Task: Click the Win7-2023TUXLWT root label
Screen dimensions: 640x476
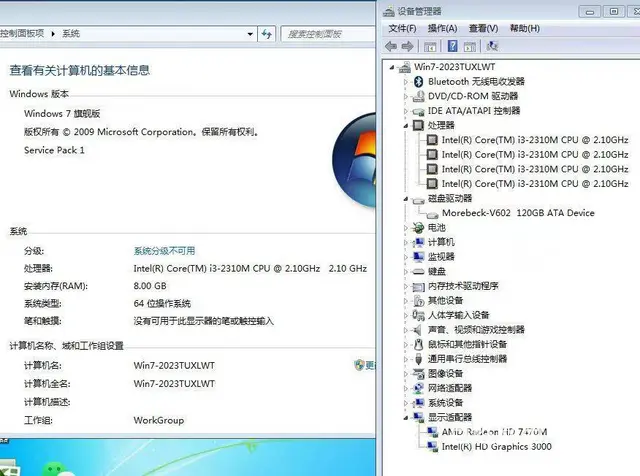Action: click(x=454, y=67)
